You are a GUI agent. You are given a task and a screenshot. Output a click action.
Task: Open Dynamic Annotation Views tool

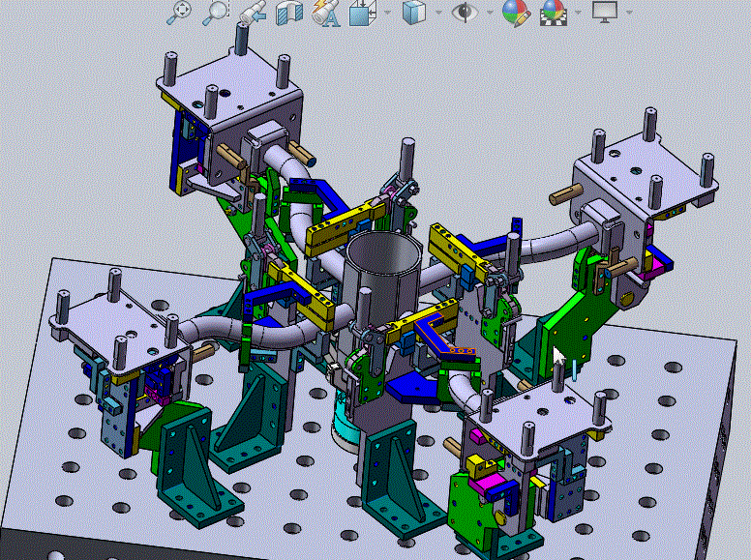pyautogui.click(x=324, y=13)
